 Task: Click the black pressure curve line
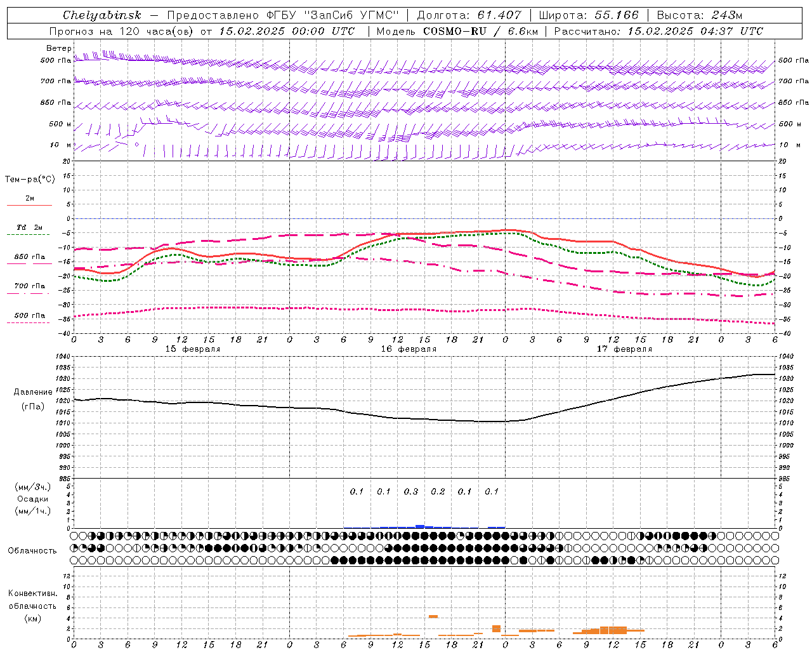tap(424, 419)
